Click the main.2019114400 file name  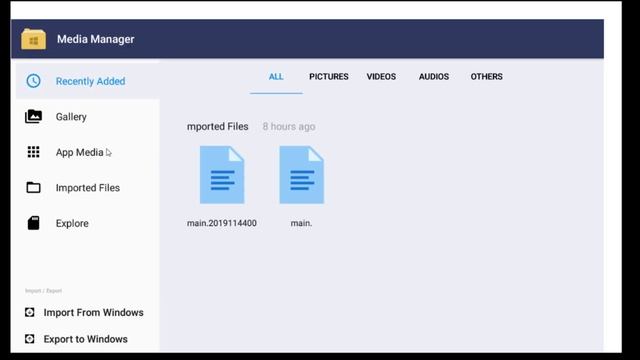click(x=222, y=223)
